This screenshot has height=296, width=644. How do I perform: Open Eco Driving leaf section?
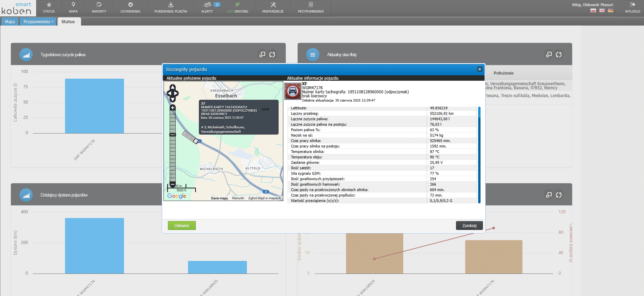[x=238, y=8]
